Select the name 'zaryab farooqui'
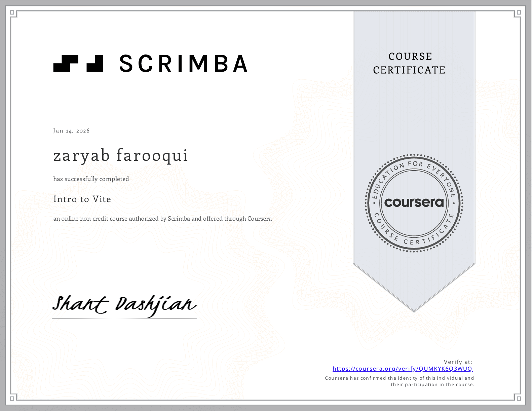 [120, 155]
